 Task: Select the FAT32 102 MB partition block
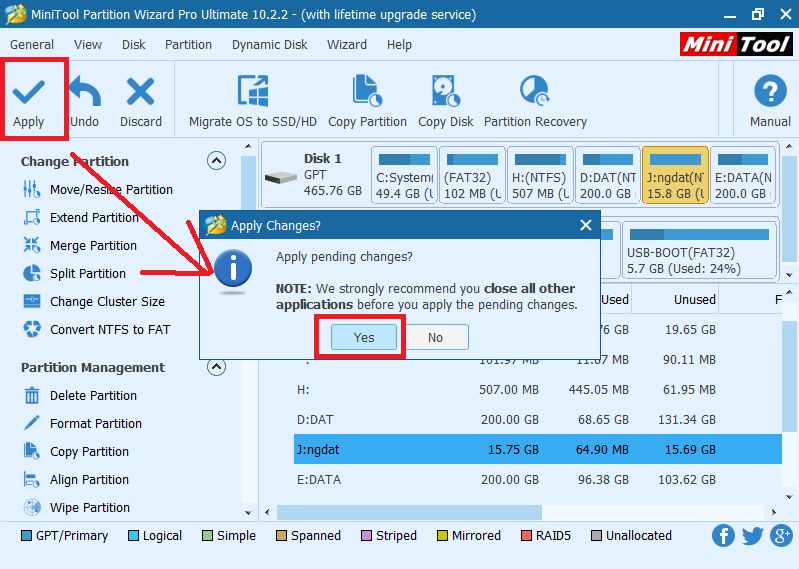(472, 175)
